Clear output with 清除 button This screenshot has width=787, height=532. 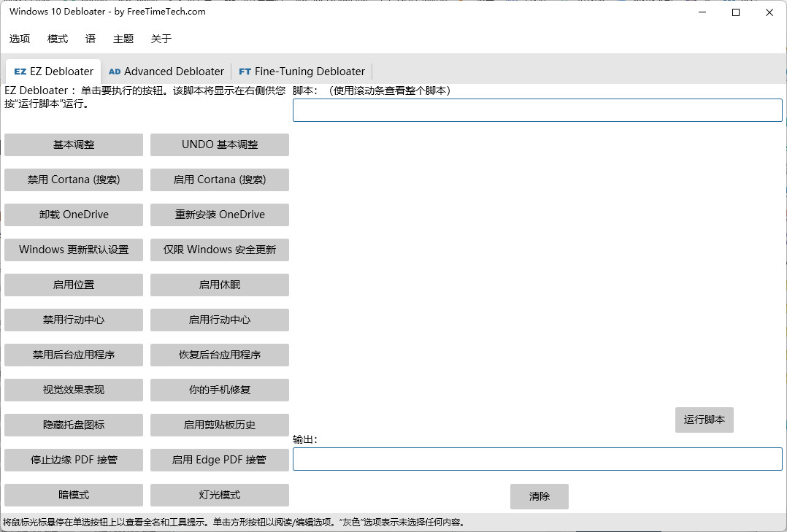pyautogui.click(x=540, y=496)
